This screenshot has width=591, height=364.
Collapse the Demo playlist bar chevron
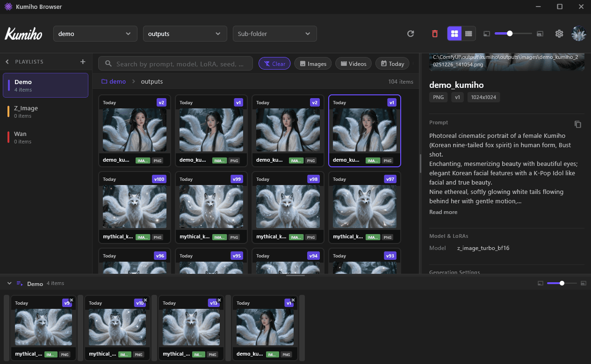tap(9, 283)
